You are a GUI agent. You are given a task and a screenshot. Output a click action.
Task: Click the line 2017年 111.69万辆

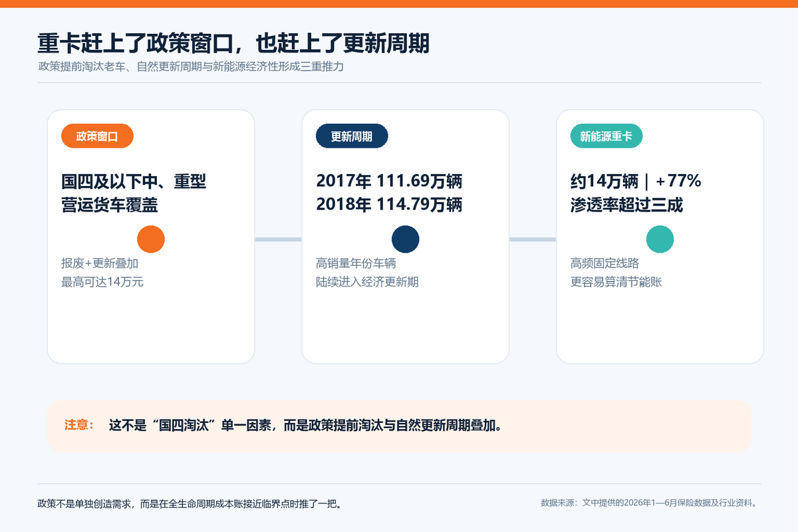(389, 181)
